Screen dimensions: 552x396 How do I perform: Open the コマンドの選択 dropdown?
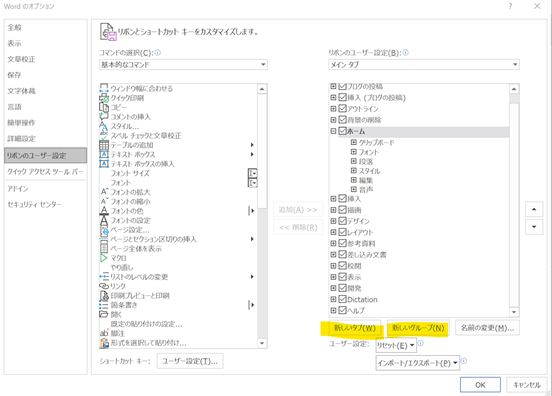[183, 64]
